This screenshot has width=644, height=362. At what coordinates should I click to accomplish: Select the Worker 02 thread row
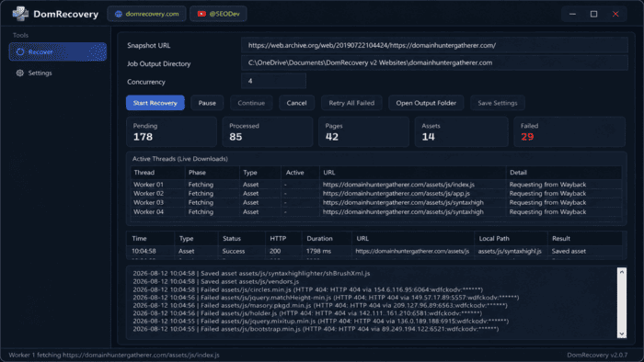click(x=376, y=194)
